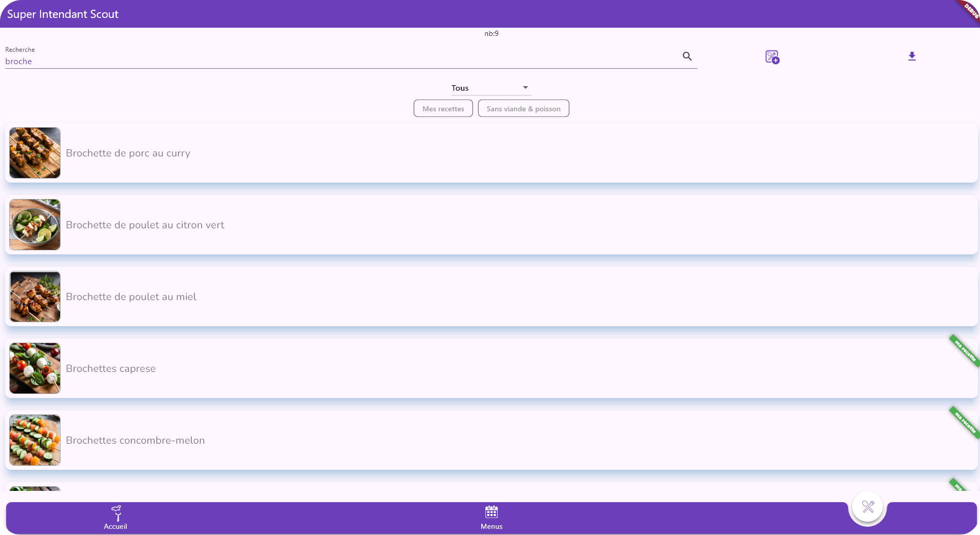Open Brochette de poulet au citron vert thumbnail
Screen dimensions: 980x535
tap(35, 225)
